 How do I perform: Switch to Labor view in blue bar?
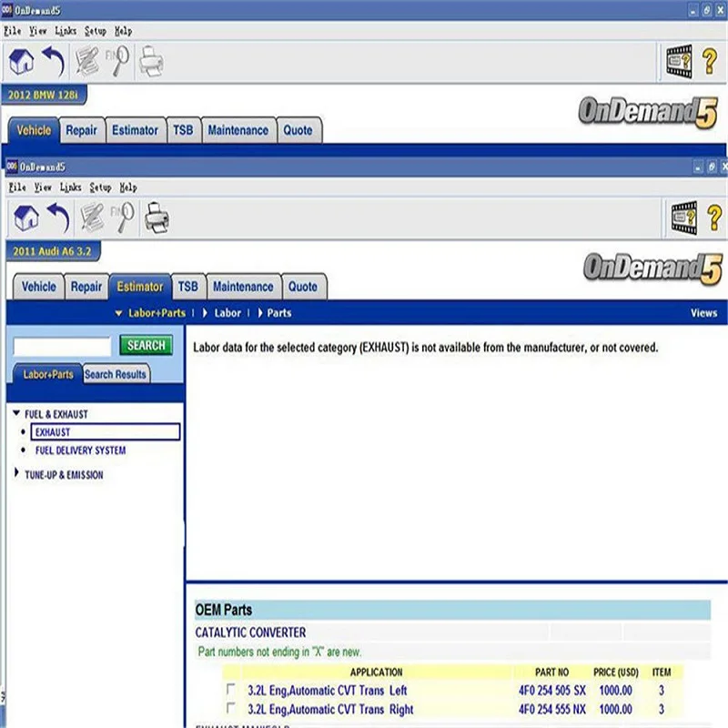tap(227, 313)
